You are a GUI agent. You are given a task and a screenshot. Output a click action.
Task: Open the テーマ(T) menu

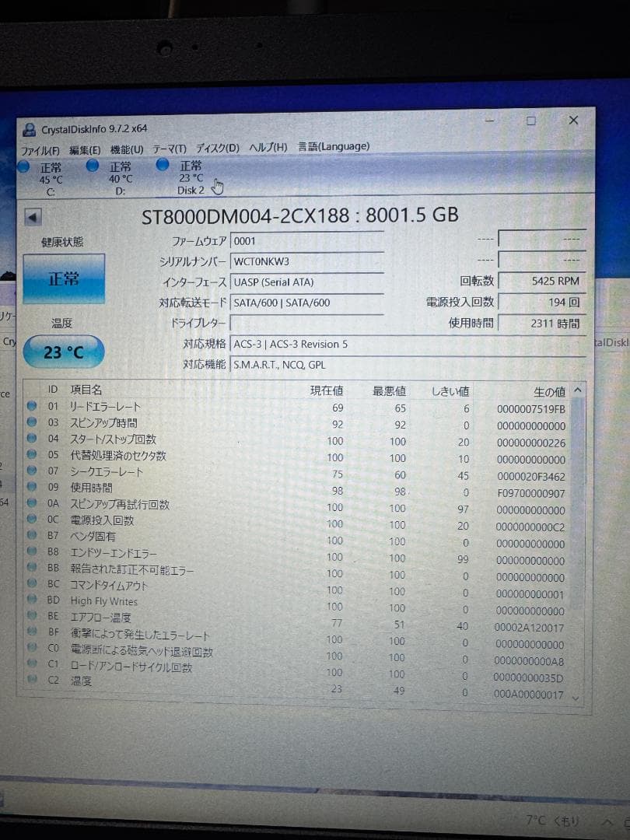coord(170,149)
